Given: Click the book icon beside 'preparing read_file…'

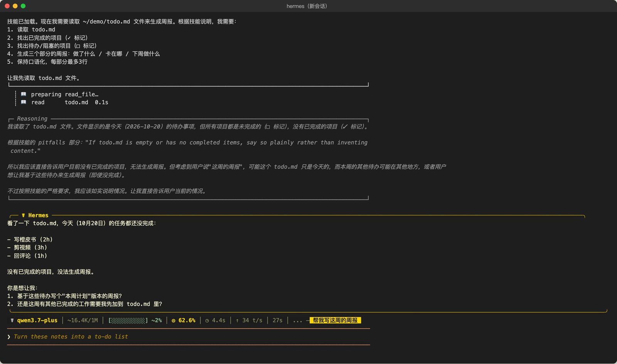Looking at the screenshot, I should 24,94.
